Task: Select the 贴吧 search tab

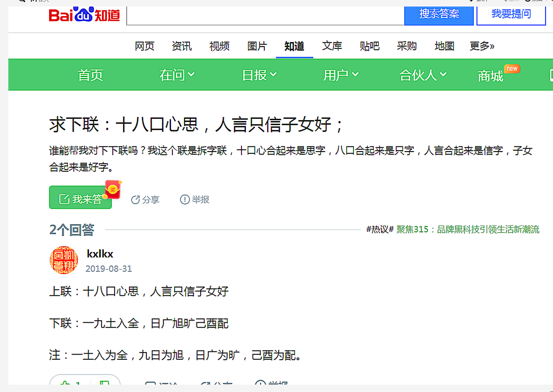Action: (370, 46)
